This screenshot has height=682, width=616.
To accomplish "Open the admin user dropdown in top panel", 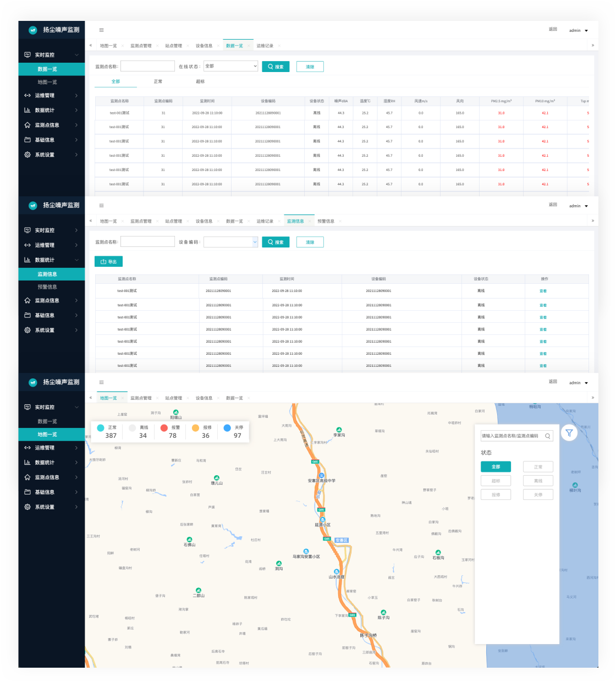I will click(579, 30).
